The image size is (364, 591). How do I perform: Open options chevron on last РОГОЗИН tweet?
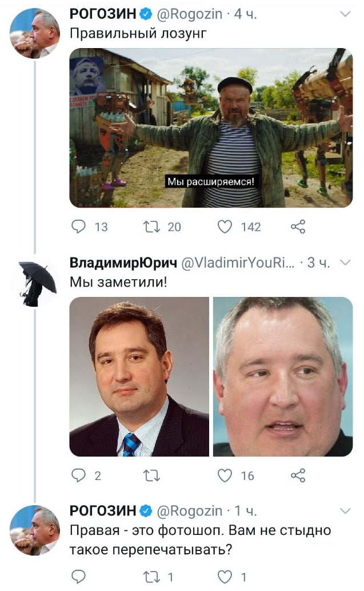click(x=345, y=511)
